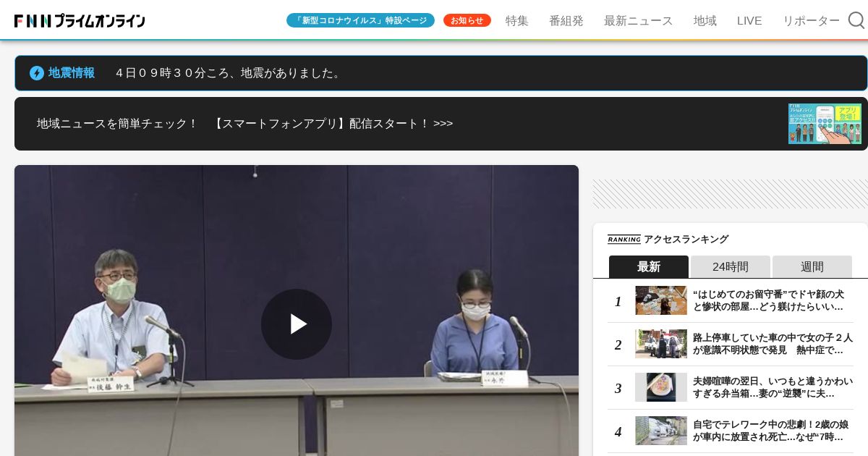Click the earthquake lightning bolt icon

pos(37,73)
